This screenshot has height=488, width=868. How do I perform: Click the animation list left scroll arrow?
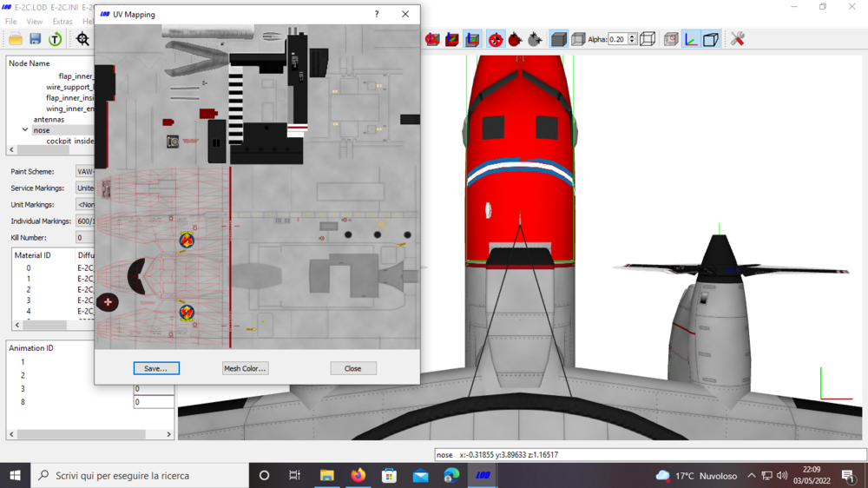(x=11, y=434)
